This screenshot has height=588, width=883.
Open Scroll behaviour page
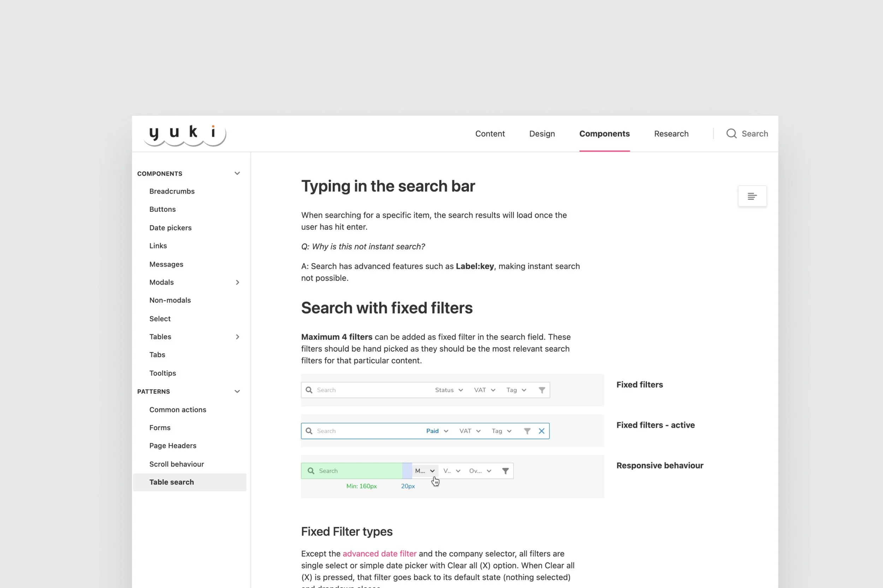coord(176,464)
